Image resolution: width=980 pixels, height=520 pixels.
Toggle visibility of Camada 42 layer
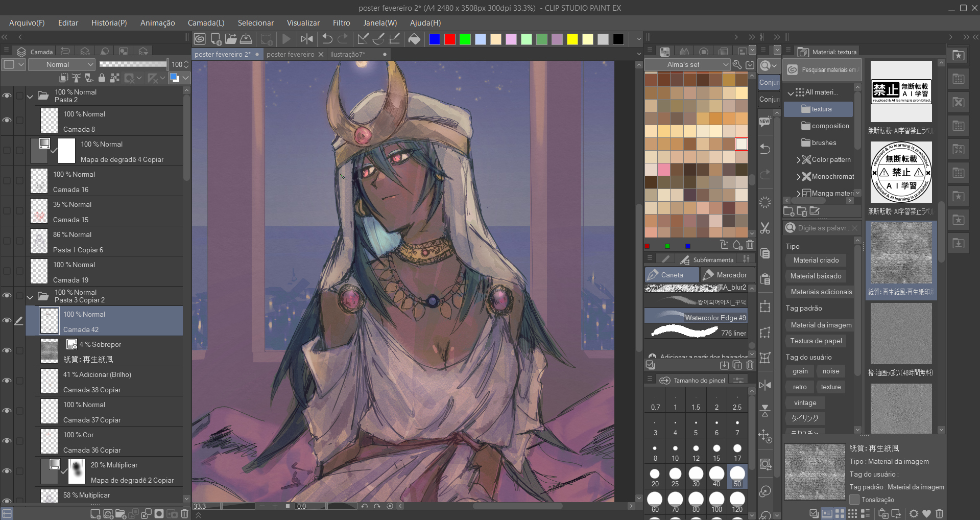click(7, 321)
